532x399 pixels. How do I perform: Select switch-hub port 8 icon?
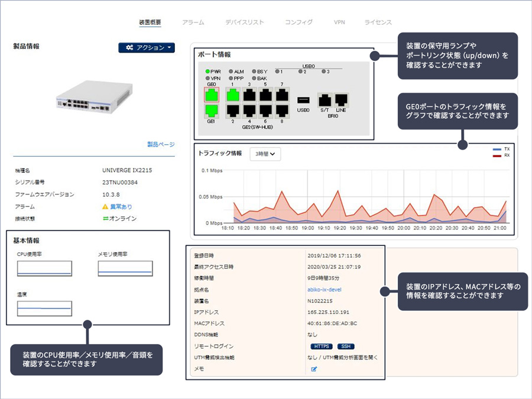point(282,111)
